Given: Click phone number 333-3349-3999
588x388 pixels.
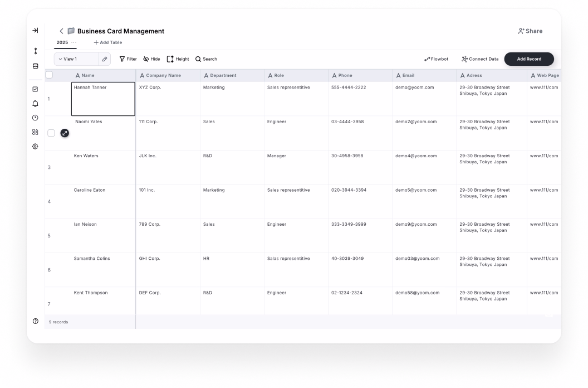Looking at the screenshot, I should tap(349, 224).
